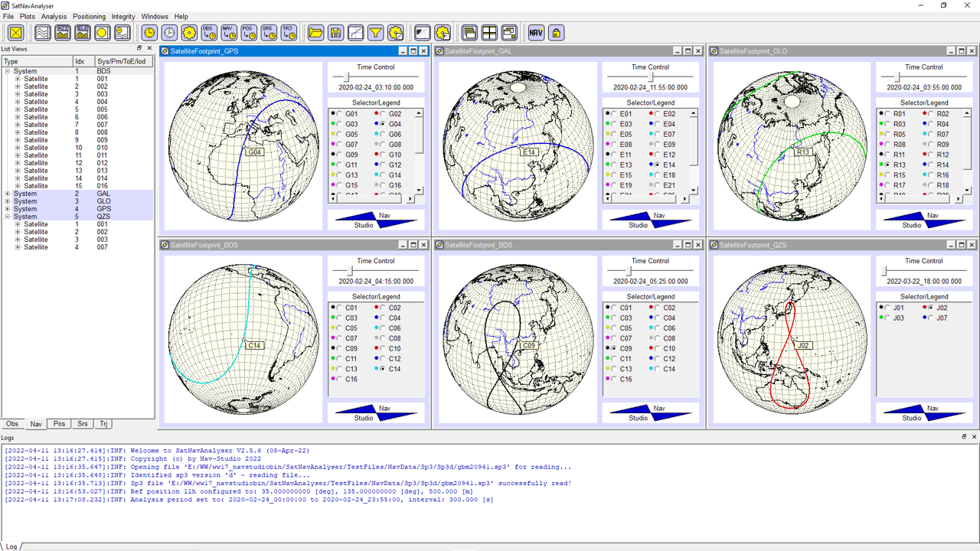Switch to the Obs tab

point(12,424)
